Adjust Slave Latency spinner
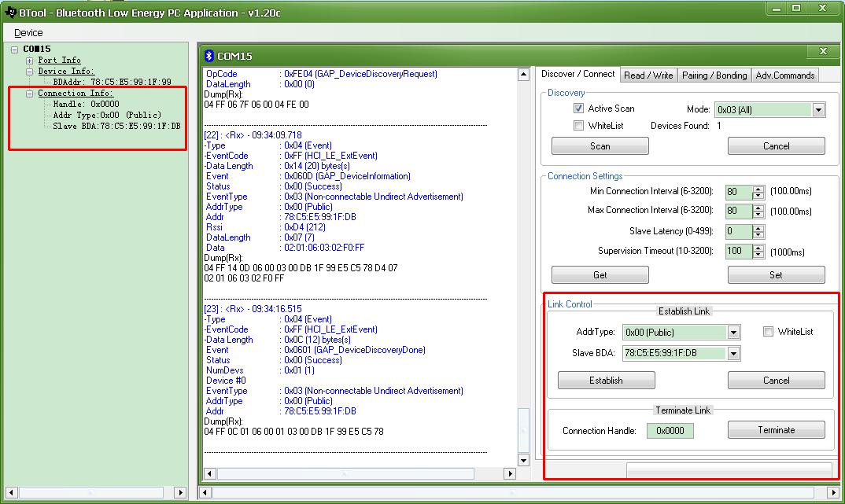 click(758, 231)
